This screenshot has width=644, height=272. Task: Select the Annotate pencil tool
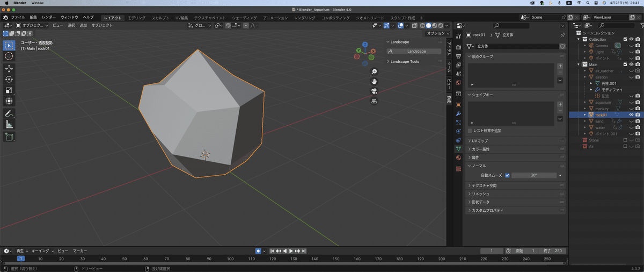point(9,114)
